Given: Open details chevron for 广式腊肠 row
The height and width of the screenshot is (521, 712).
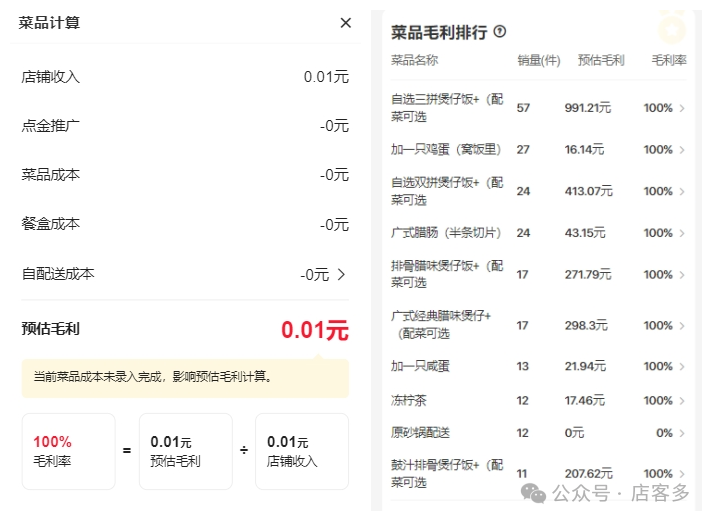Looking at the screenshot, I should [x=682, y=233].
